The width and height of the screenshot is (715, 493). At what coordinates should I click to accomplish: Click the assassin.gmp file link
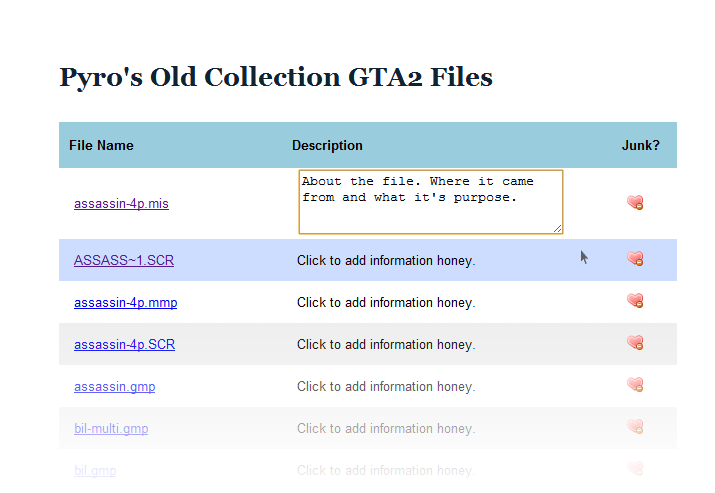pos(114,387)
